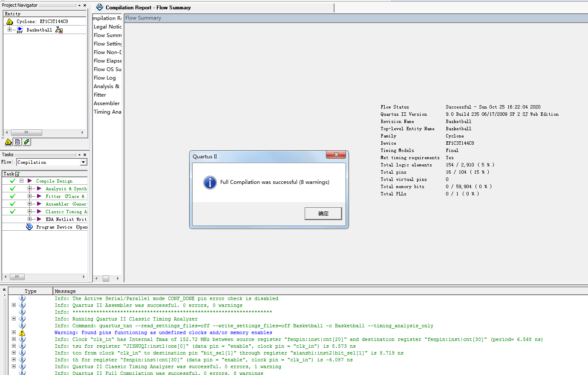Expand the Basketball entity tree node

point(9,29)
